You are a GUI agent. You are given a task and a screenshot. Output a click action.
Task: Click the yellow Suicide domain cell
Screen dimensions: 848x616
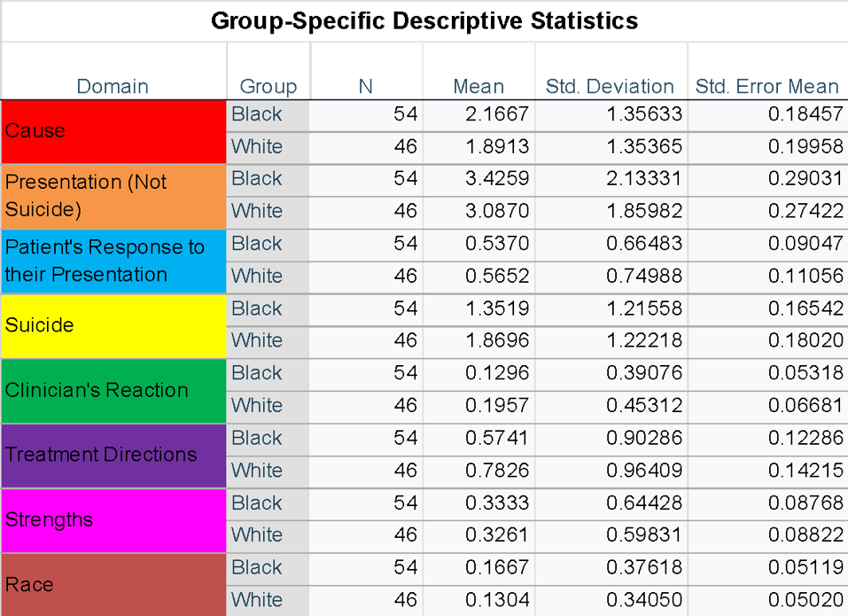point(113,325)
